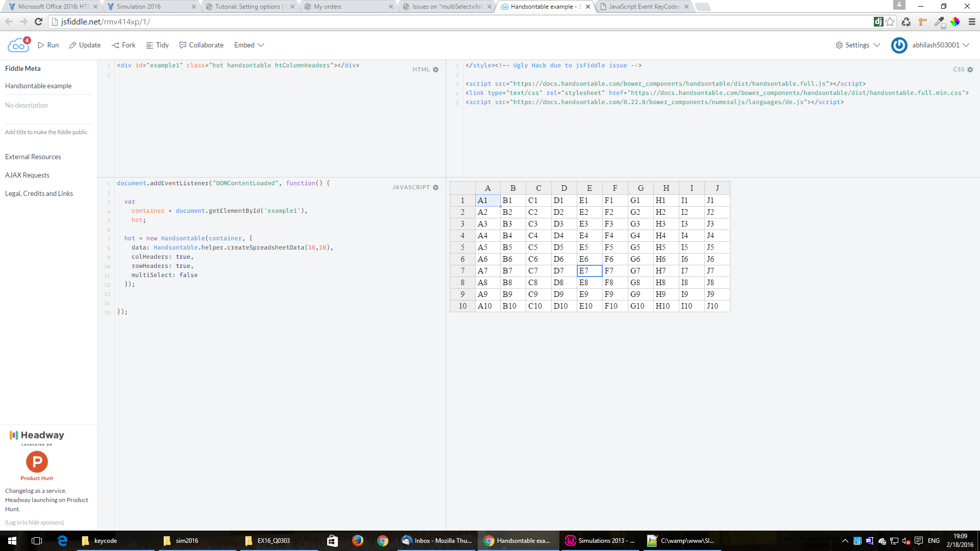Viewport: 980px width, 551px height.
Task: Fork this fiddle
Action: point(124,45)
